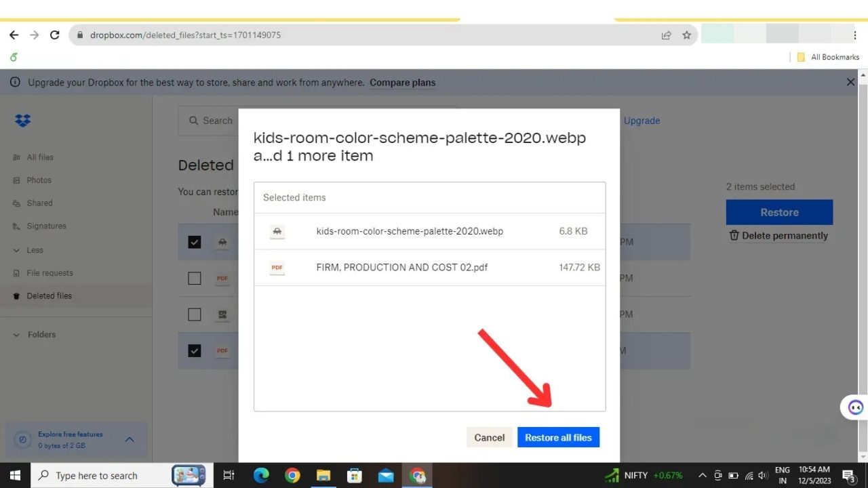Collapse the Less section in sidebar
Screen dimensions: 868x488
coord(32,249)
